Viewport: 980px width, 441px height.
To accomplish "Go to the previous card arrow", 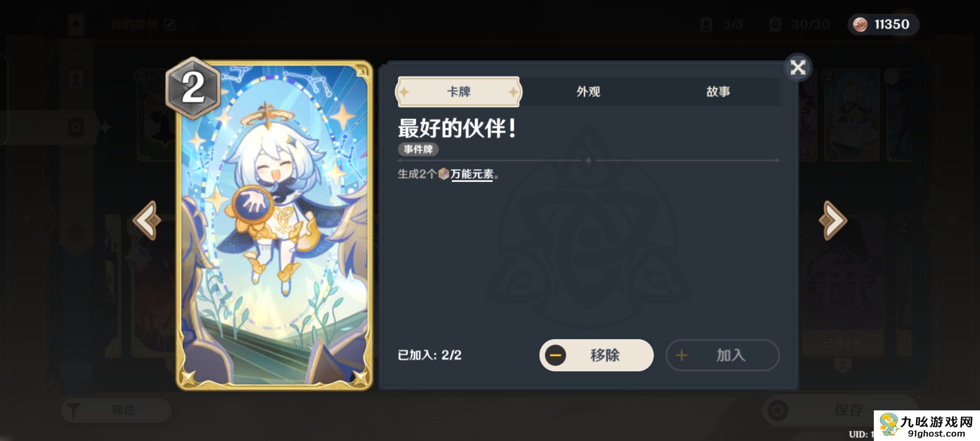I will (147, 220).
